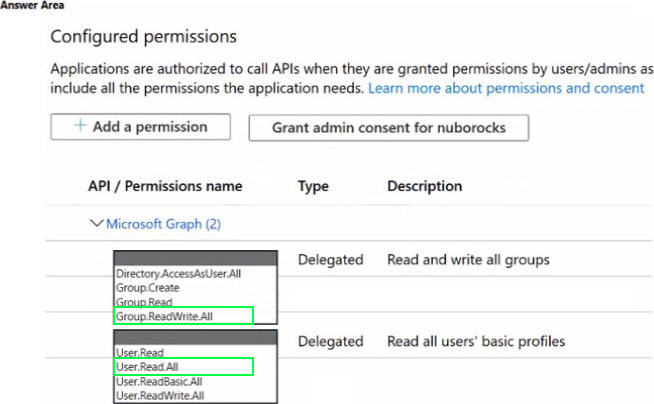Select Directory.AccessAsUser.All from the first list

[178, 274]
